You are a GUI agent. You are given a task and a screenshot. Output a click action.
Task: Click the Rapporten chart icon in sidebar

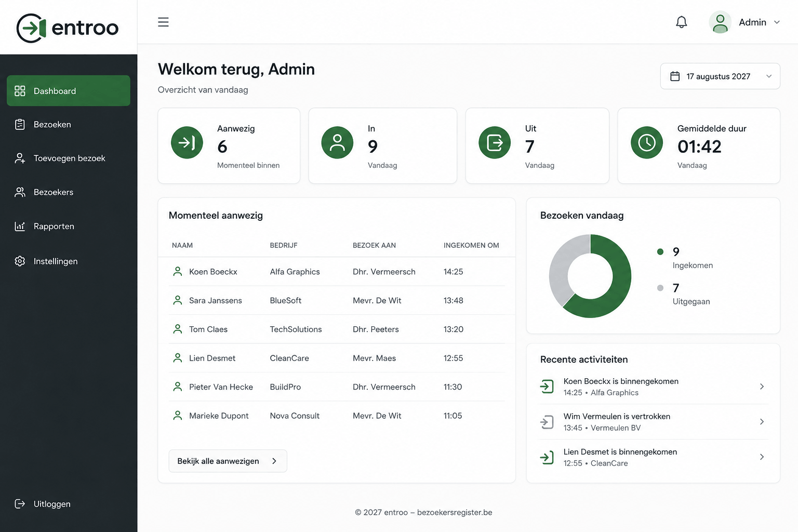pyautogui.click(x=20, y=226)
